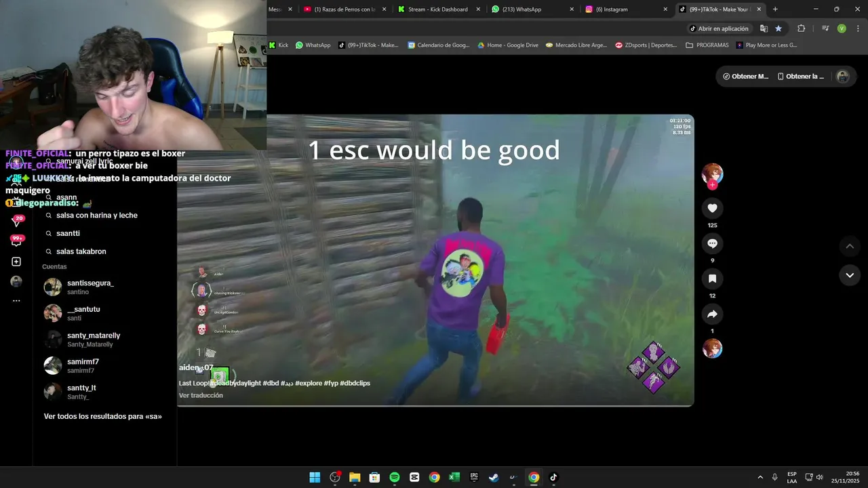Viewport: 868px width, 488px height.
Task: Like the TikTok video with the heart icon
Action: 712,208
